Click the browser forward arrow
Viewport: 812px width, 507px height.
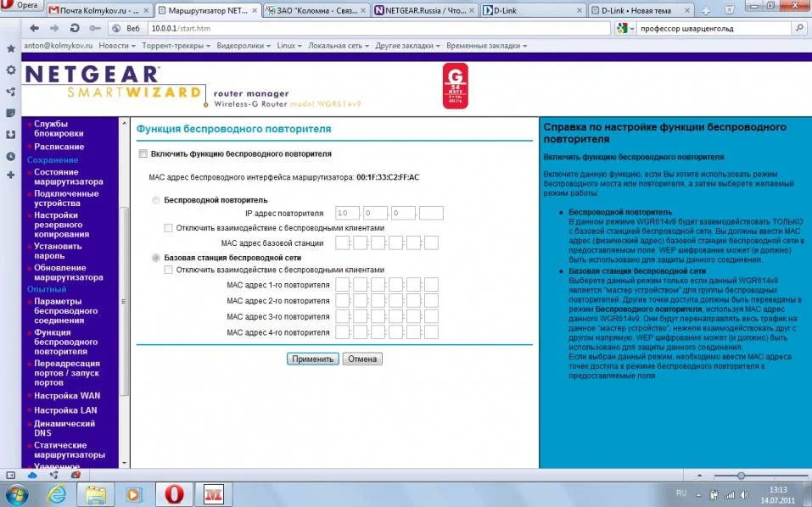[53, 29]
